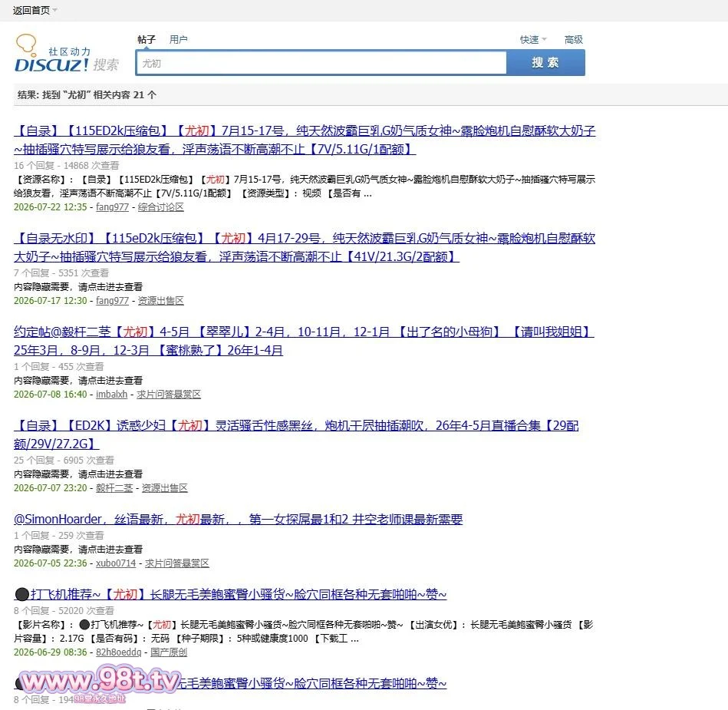Open author 毅杆二茎 on the 2026-07-07 post
Image resolution: width=728 pixels, height=710 pixels.
114,488
